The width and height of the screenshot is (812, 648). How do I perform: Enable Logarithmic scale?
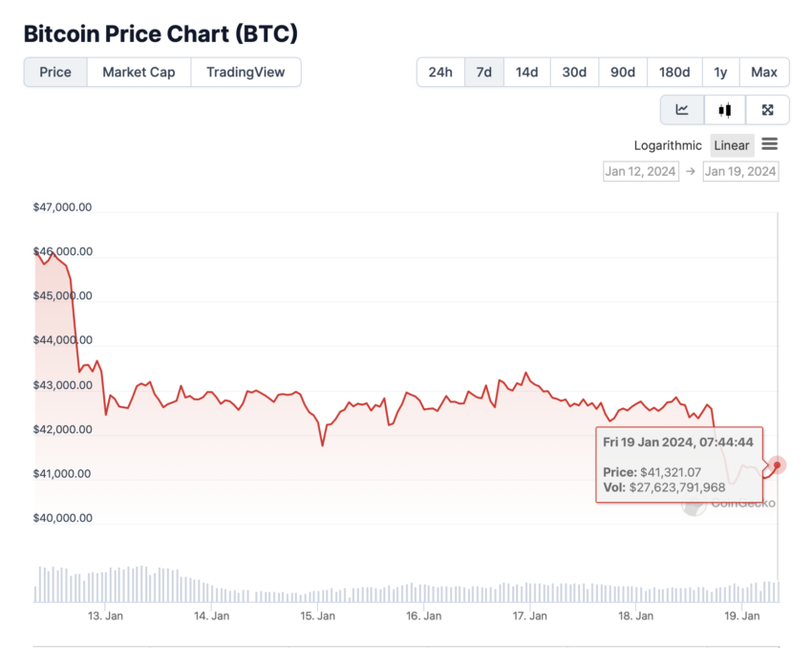[668, 145]
